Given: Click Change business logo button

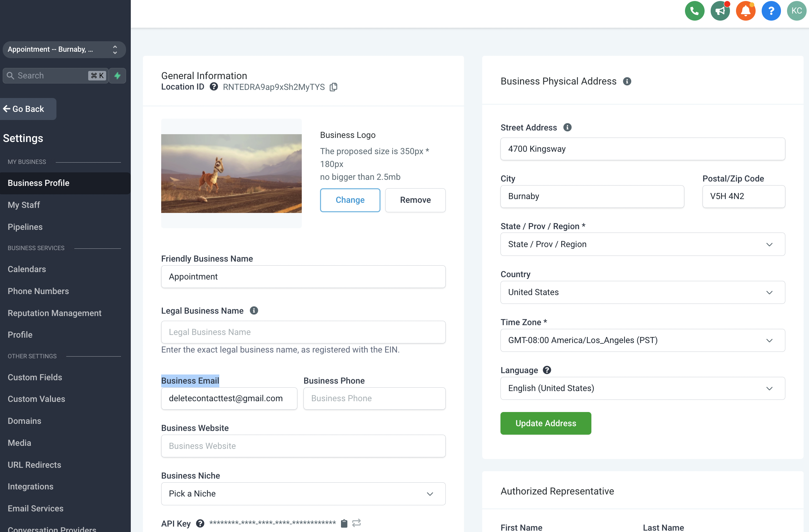Looking at the screenshot, I should tap(350, 200).
